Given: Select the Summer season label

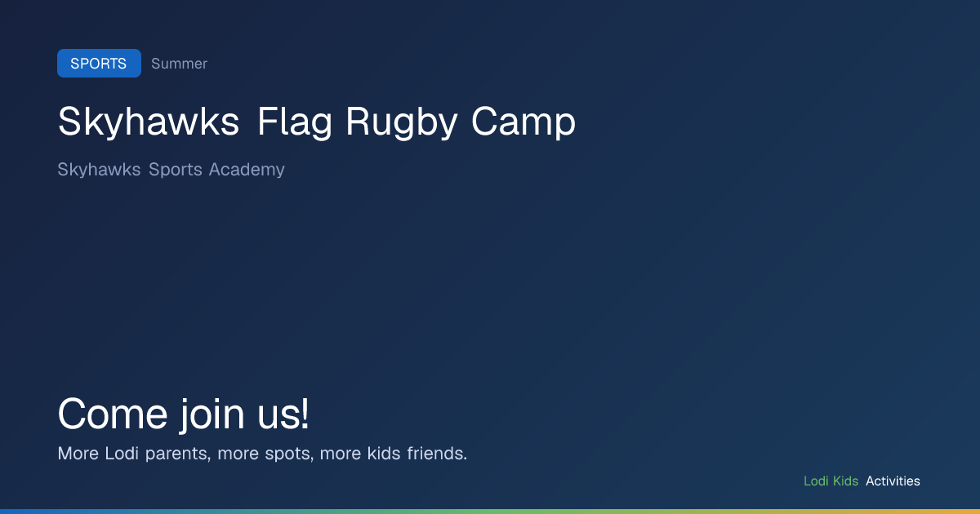Looking at the screenshot, I should pyautogui.click(x=179, y=64).
